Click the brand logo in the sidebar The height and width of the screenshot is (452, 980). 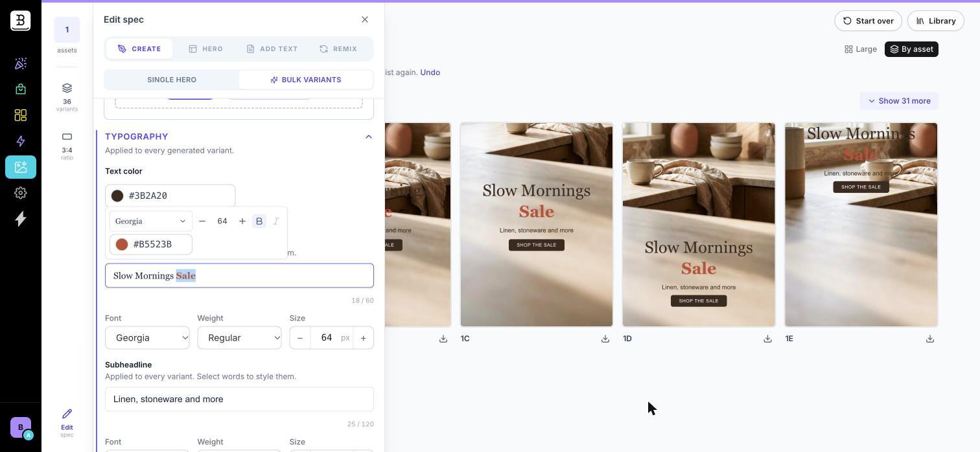(x=20, y=21)
